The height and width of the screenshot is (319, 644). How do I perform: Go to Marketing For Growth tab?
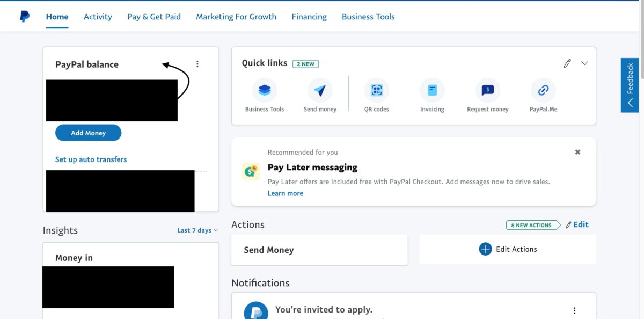236,17
